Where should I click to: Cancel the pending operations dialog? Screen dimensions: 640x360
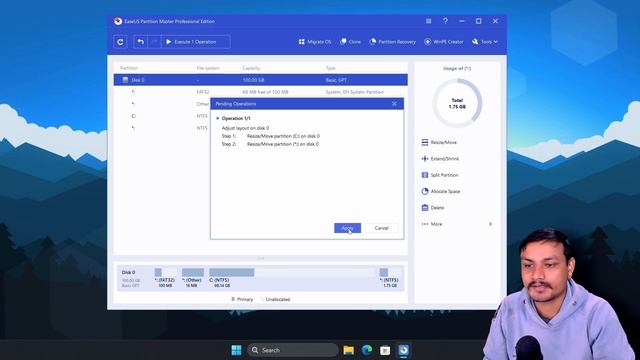tap(382, 228)
